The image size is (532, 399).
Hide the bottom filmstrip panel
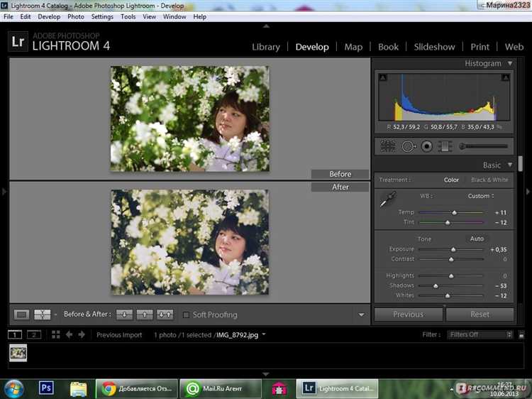[266, 374]
